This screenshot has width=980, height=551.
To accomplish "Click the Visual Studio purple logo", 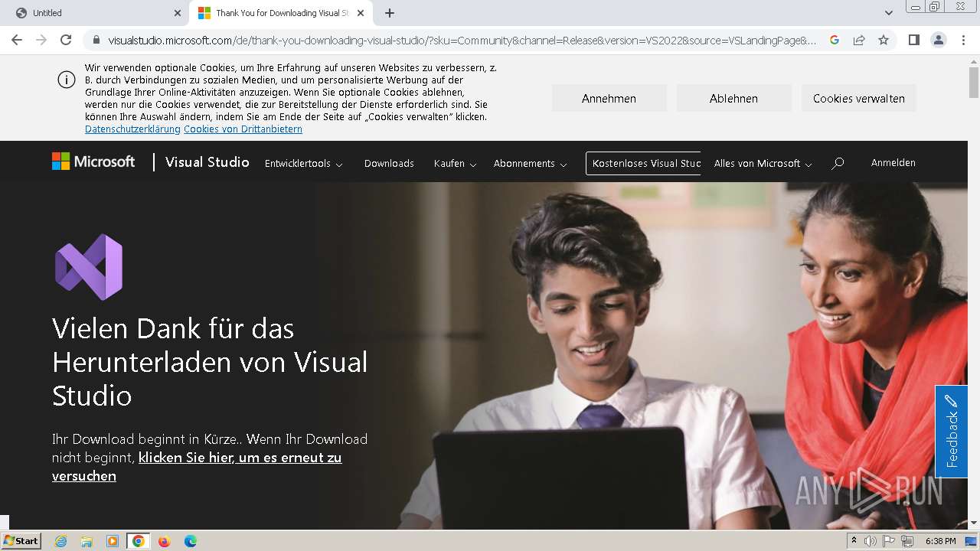I will click(89, 267).
